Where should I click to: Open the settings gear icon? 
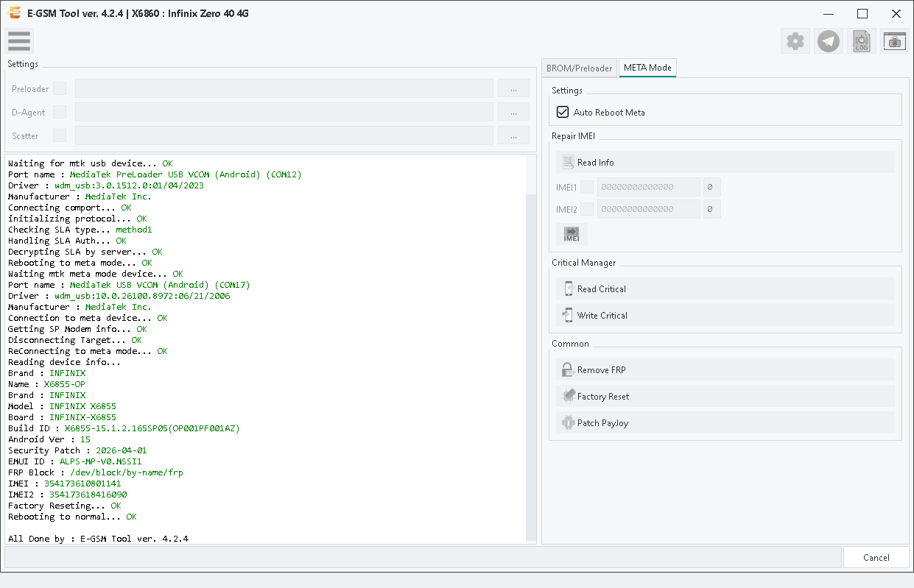coord(795,41)
